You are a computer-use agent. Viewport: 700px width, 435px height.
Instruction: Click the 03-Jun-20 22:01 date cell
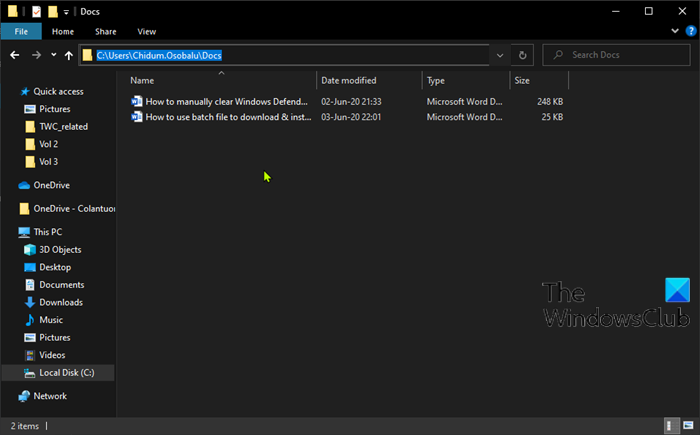point(351,117)
